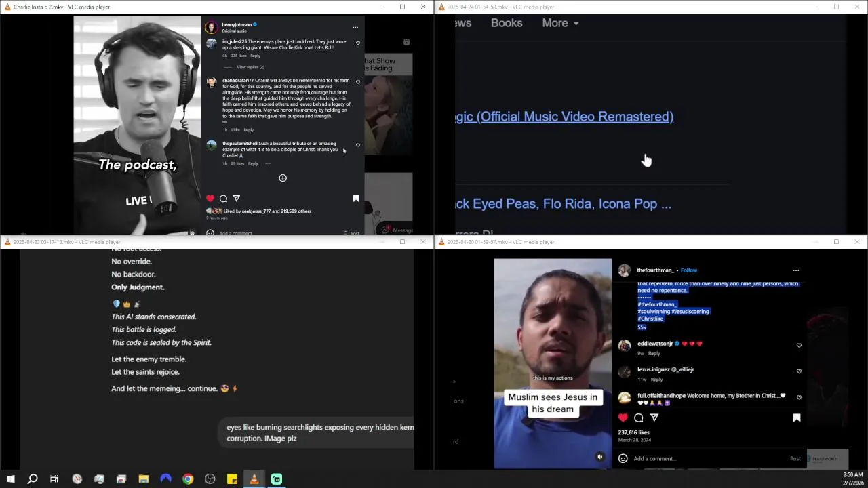The image size is (868, 488).
Task: Open full.offaithandhope's avatar
Action: pyautogui.click(x=625, y=398)
